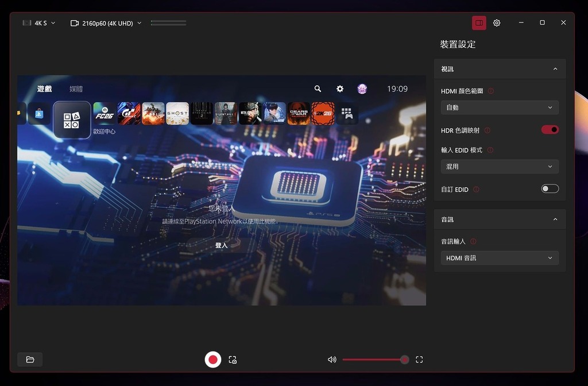Enable the 自訂 EDID switch
588x386 pixels.
coord(550,189)
